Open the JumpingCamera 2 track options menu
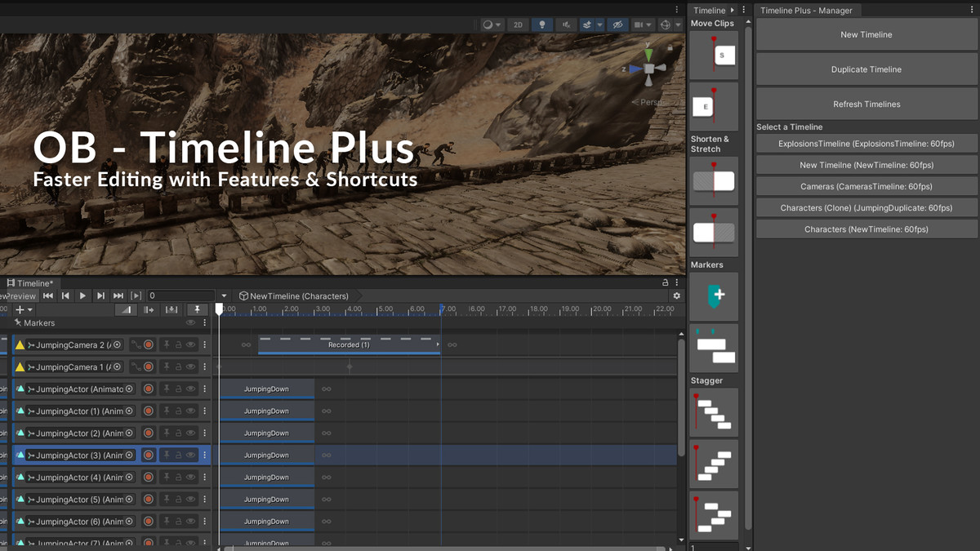The width and height of the screenshot is (980, 551). click(204, 344)
